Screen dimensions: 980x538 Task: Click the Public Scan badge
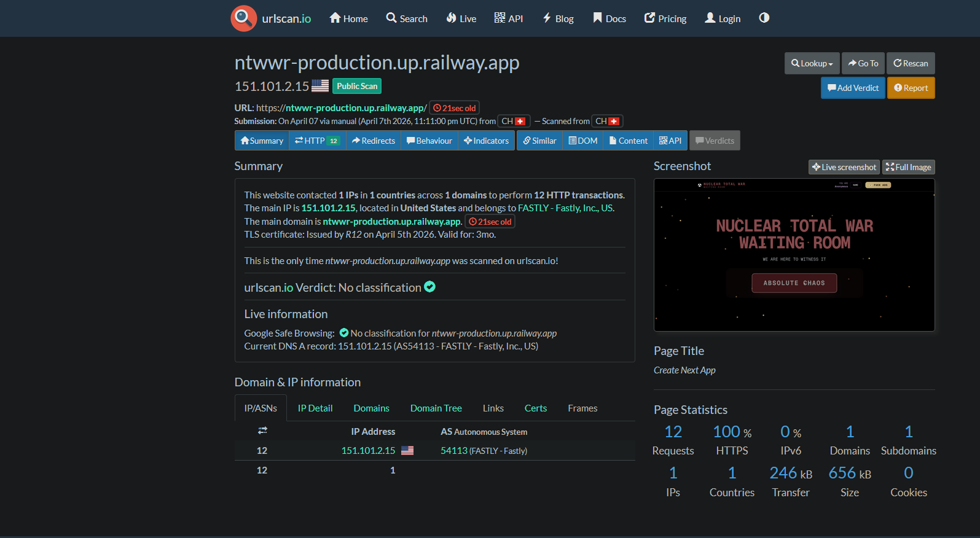pos(357,86)
